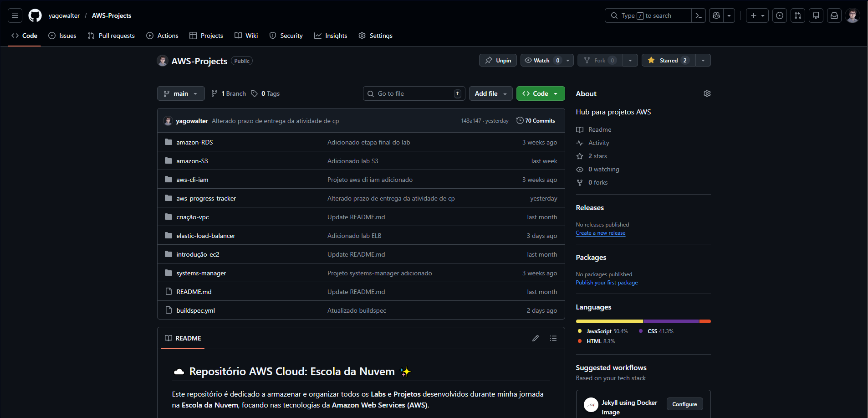The height and width of the screenshot is (418, 868).
Task: Unstar the repository with Starred button
Action: (669, 60)
